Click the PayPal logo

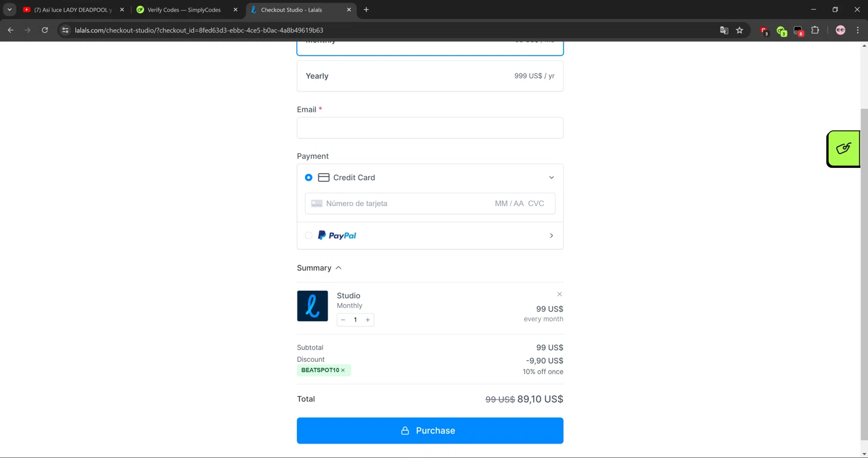coord(337,236)
